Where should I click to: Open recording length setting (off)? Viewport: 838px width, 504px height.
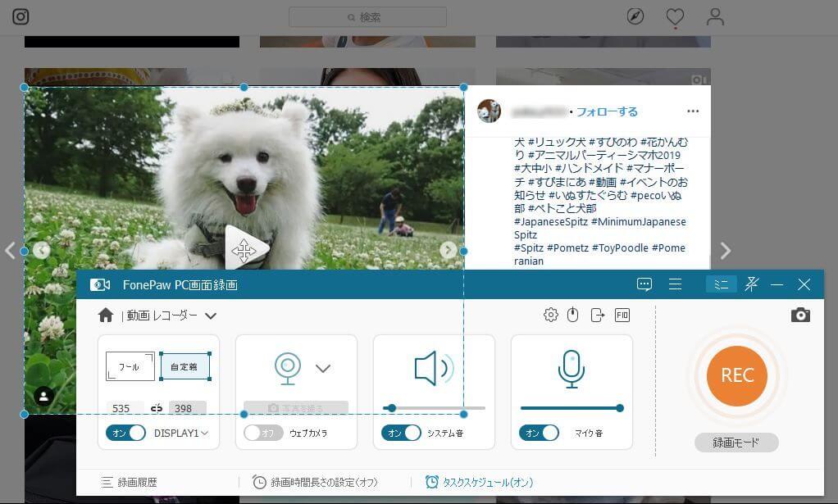316,483
